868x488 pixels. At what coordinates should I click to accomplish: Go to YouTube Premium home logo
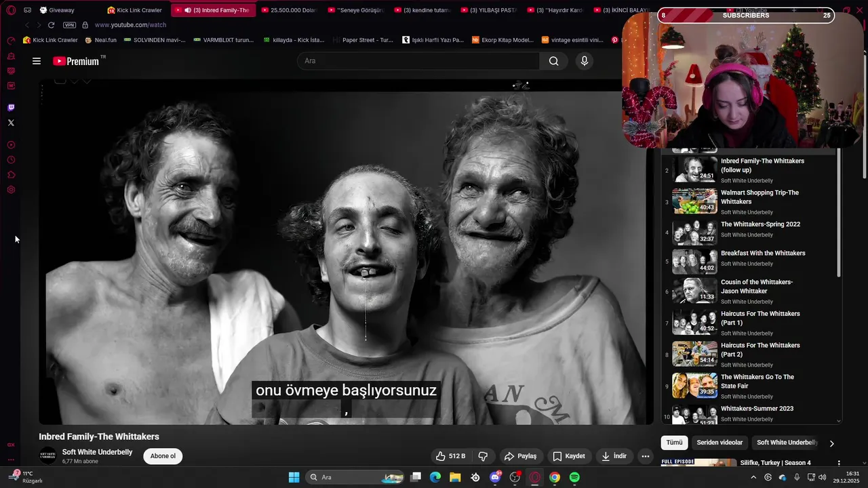[76, 61]
